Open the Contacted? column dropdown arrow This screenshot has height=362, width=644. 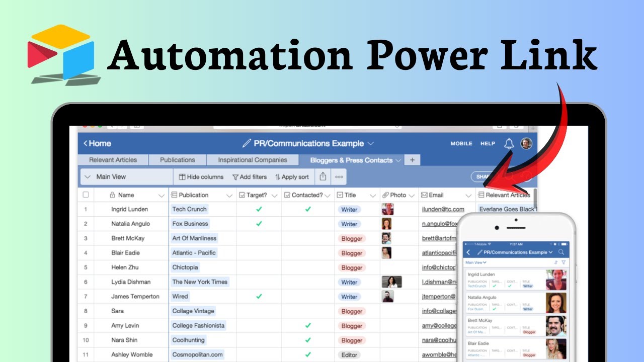click(x=327, y=196)
